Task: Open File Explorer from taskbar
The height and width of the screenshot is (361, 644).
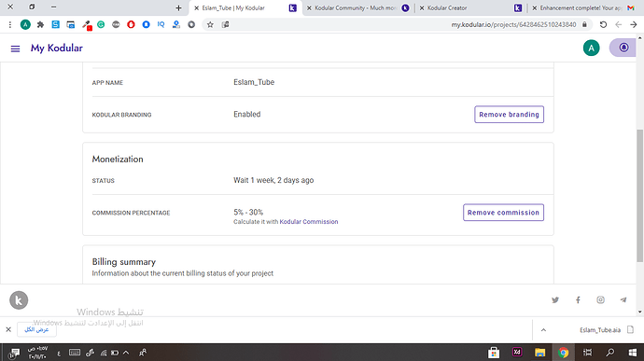Action: point(539,353)
